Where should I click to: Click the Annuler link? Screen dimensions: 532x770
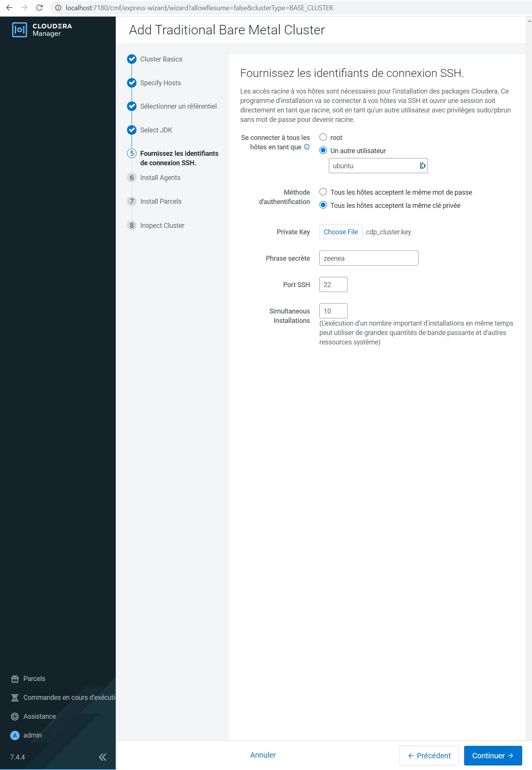263,755
